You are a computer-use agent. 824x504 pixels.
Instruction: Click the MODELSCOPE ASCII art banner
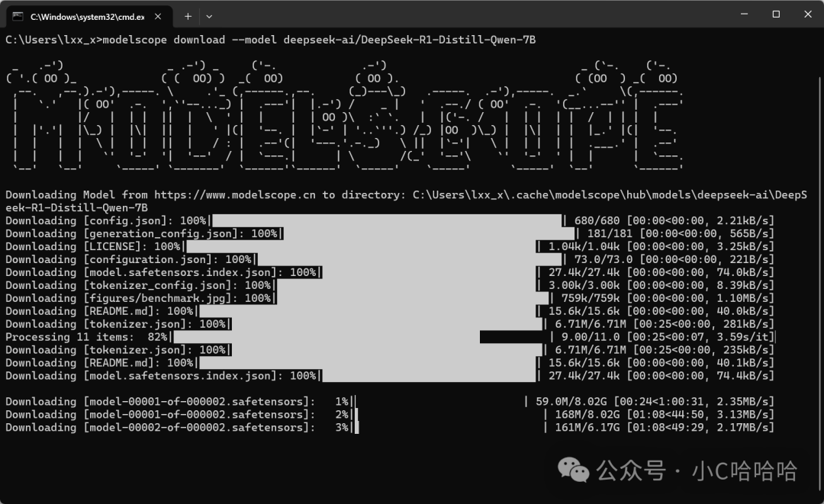[344, 115]
